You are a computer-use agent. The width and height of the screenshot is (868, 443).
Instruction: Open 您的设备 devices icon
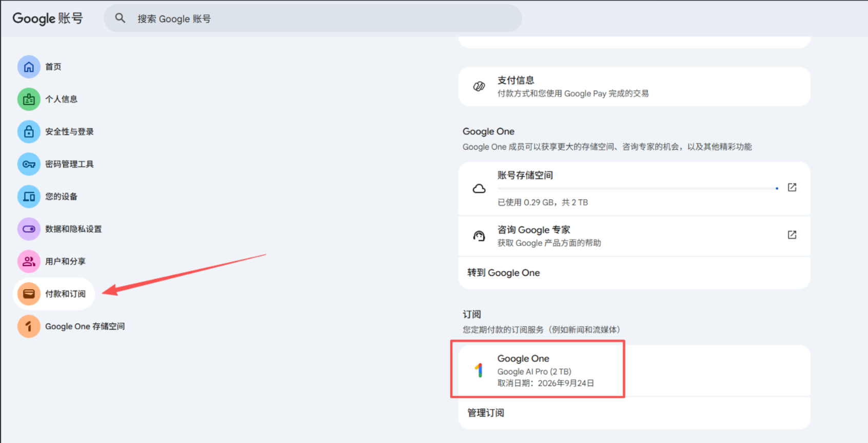point(29,196)
